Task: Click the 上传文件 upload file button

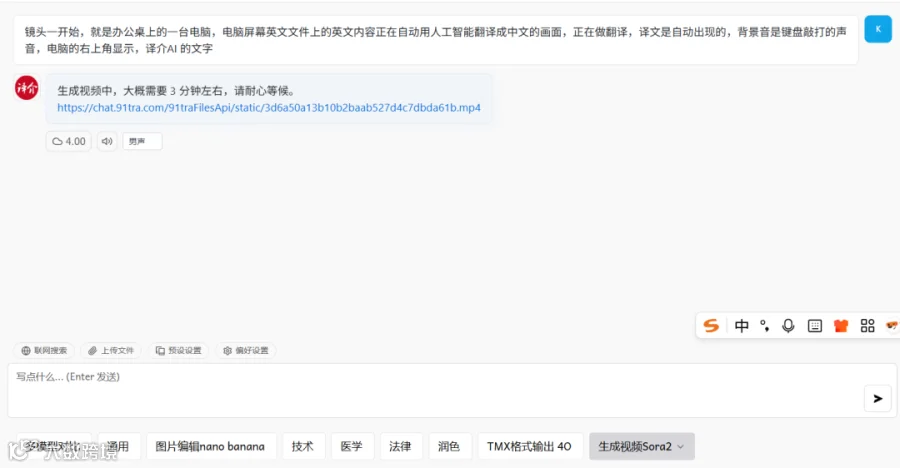Action: click(111, 350)
